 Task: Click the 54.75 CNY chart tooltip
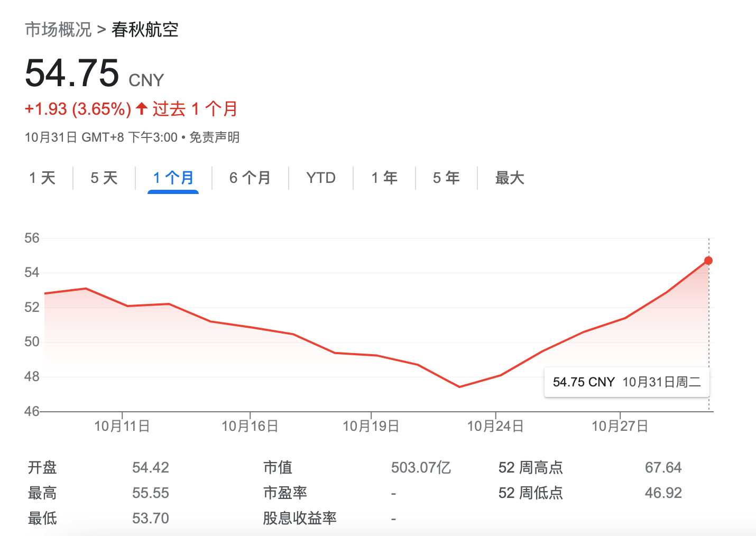[626, 382]
